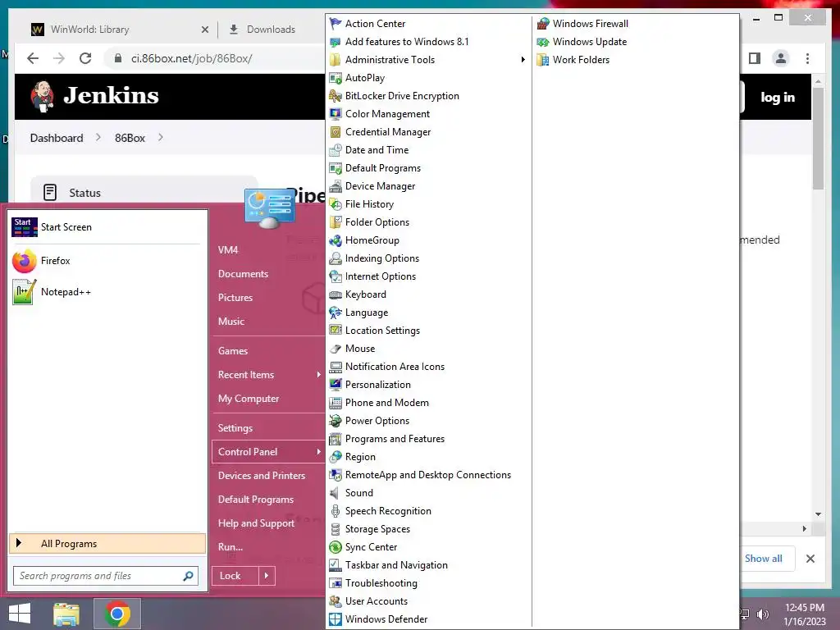Click Windows Start button on taskbar
Viewport: 840px width, 630px height.
tap(20, 614)
